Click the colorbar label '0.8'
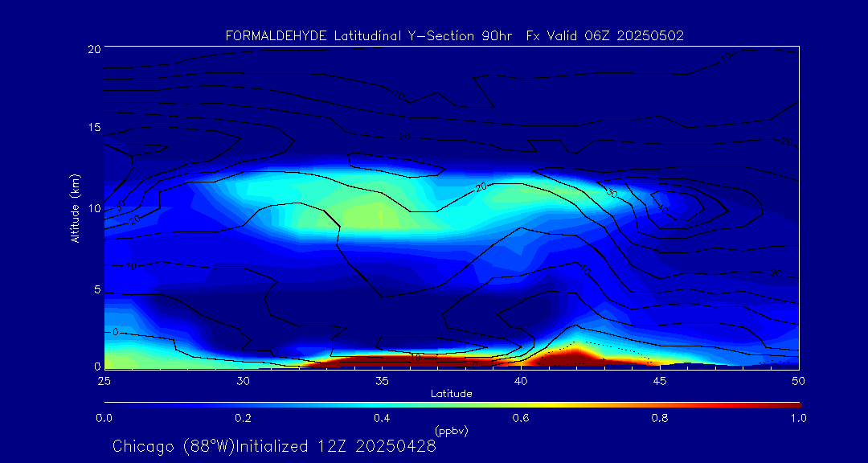 (x=660, y=418)
